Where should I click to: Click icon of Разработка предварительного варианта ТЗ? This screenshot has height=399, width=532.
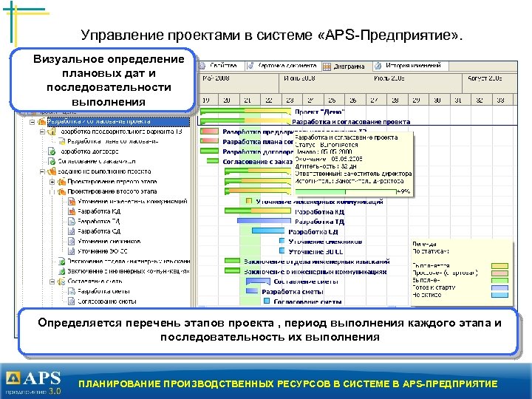(x=52, y=132)
